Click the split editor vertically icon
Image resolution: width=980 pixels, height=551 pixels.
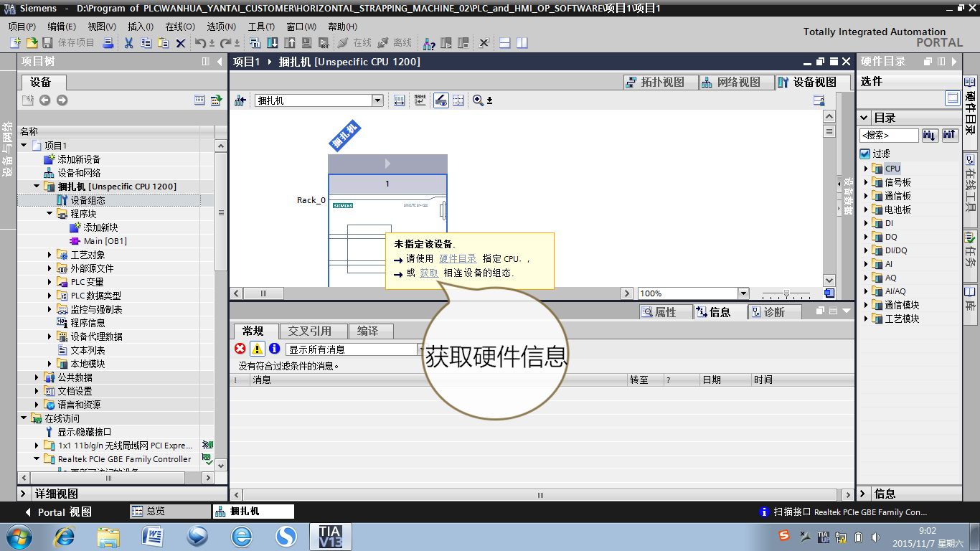click(x=522, y=43)
